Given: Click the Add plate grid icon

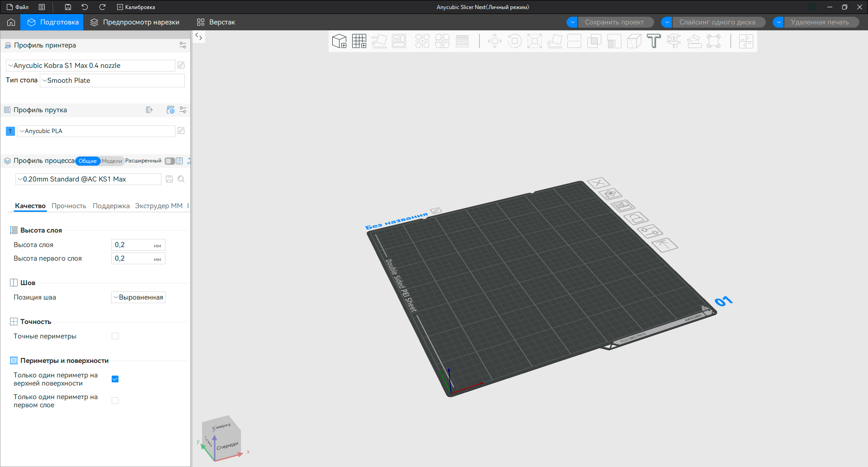Looking at the screenshot, I should click(x=359, y=41).
